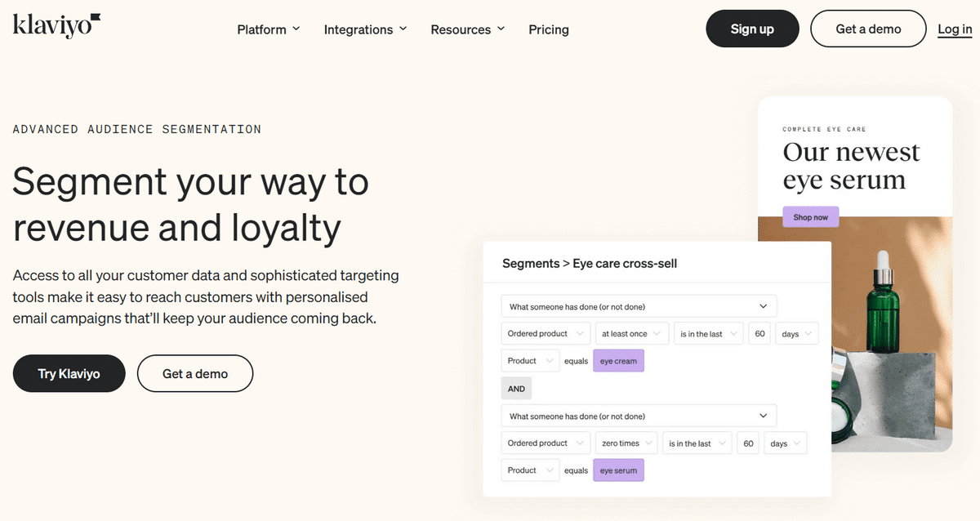Open the 'zero times' dropdown
Viewport: 980px width, 521px height.
(626, 443)
